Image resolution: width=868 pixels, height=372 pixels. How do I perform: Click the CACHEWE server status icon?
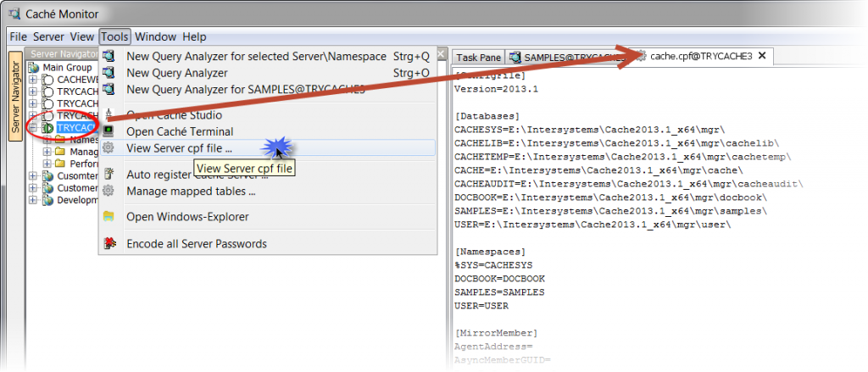pyautogui.click(x=48, y=80)
